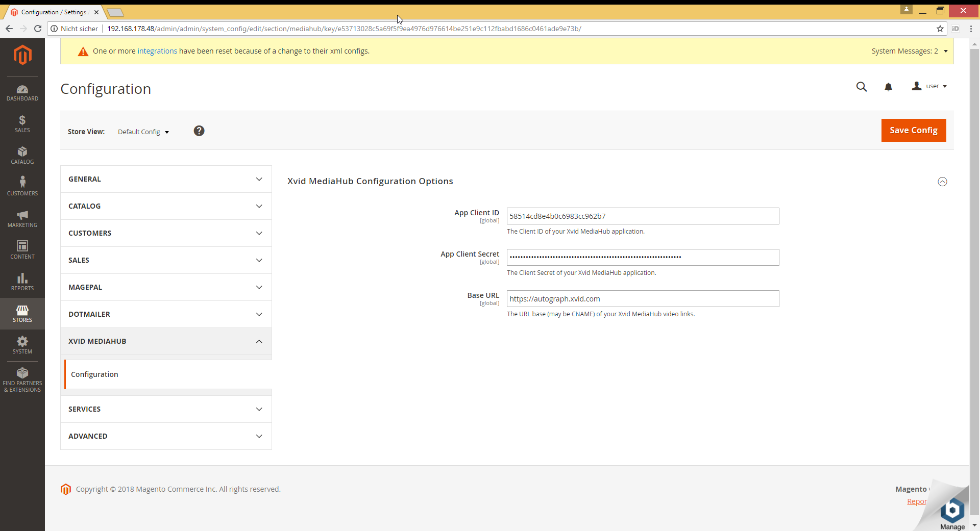
Task: Click the site info icon in address bar
Action: [54, 29]
